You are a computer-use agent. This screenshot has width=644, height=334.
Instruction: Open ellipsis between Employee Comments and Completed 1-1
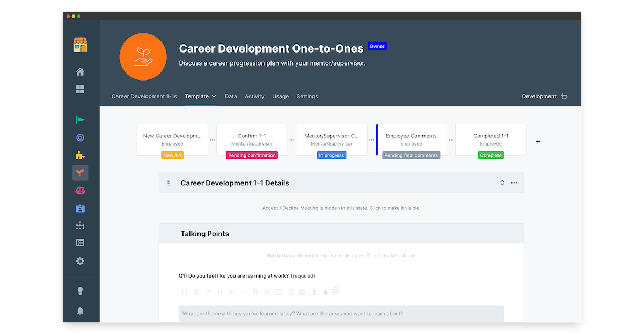(x=451, y=140)
